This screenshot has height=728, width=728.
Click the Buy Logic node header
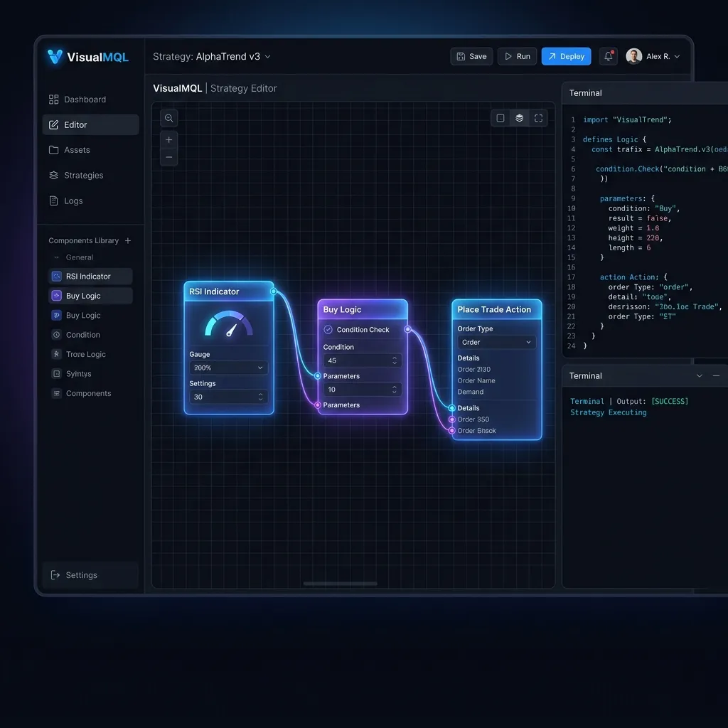363,310
